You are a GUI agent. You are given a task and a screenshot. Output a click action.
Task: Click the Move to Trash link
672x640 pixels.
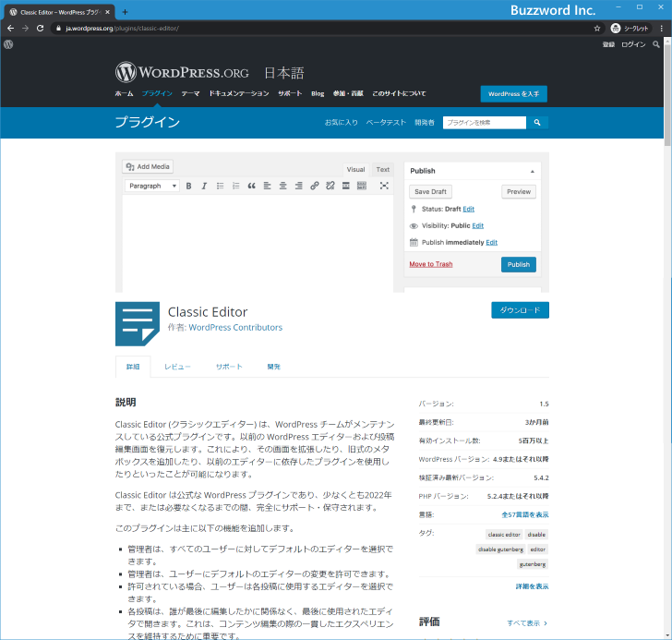tap(431, 264)
